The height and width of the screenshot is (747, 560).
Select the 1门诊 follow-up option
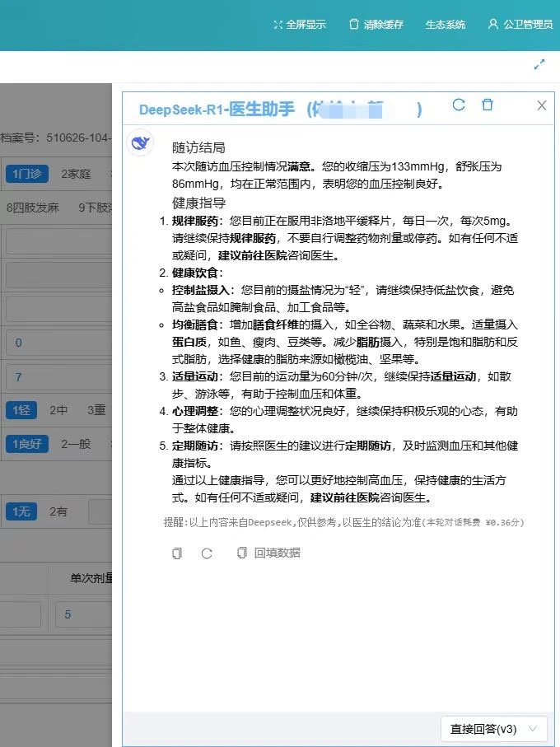(26, 174)
